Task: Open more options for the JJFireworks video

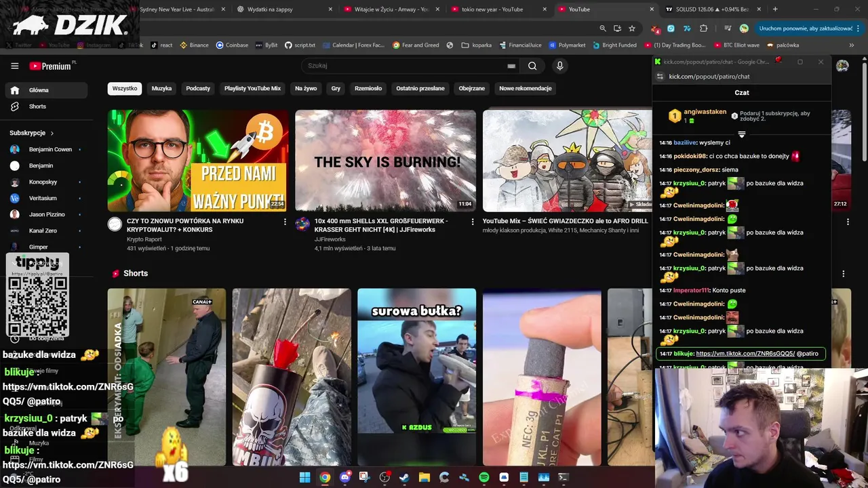Action: (x=473, y=222)
